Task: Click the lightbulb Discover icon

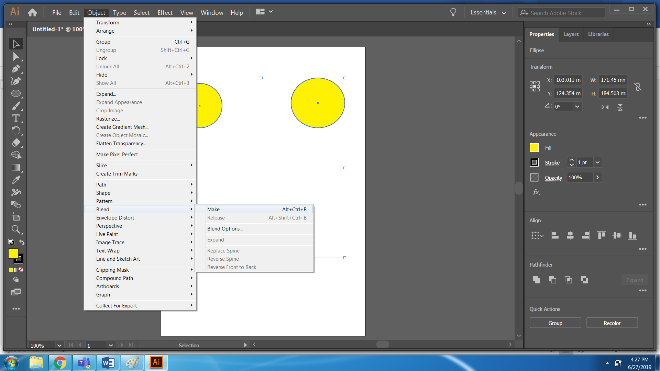Action: click(453, 13)
